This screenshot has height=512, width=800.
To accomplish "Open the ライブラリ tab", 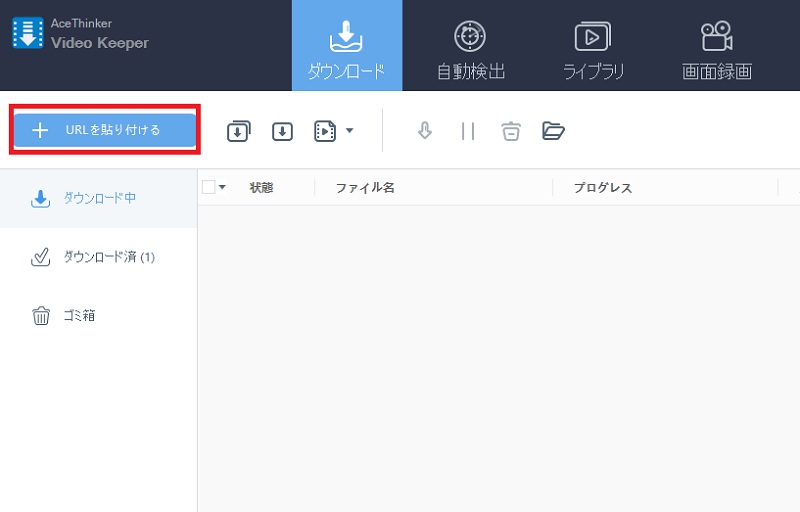I will [x=593, y=50].
